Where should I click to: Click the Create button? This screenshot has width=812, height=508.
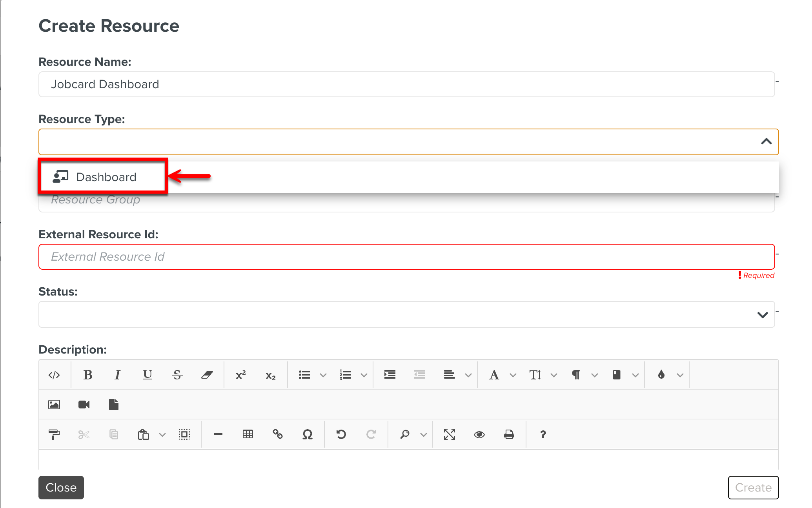click(753, 487)
